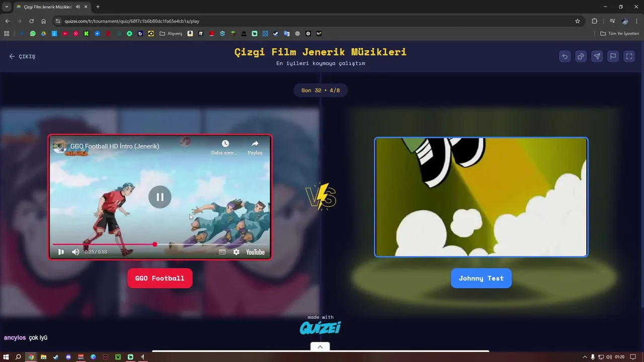644x362 pixels.
Task: Vote for GGO Football
Action: click(x=160, y=278)
